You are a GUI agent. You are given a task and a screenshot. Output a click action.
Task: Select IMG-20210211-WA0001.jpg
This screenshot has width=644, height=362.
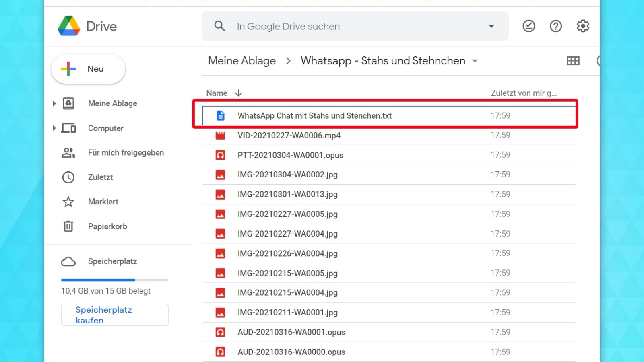389,313
